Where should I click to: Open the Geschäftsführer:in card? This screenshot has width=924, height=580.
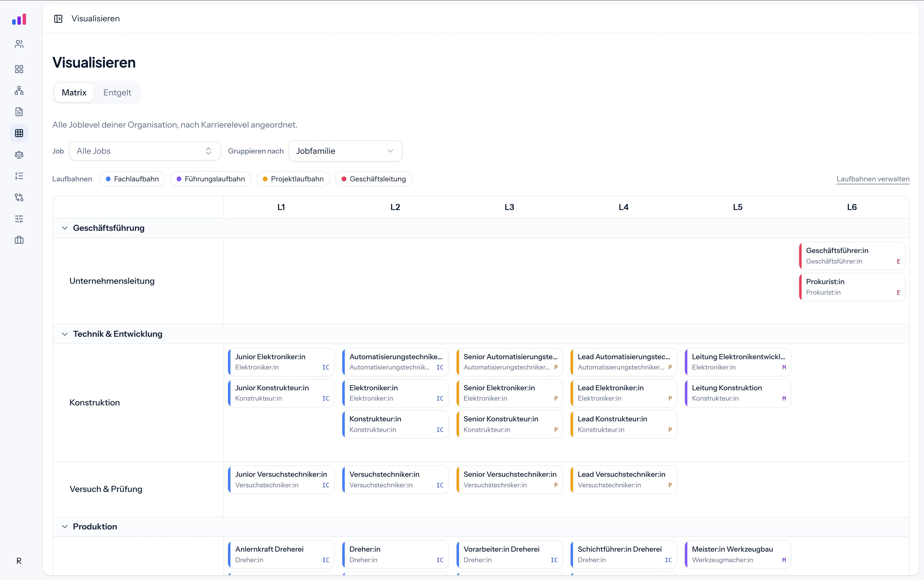coord(852,255)
